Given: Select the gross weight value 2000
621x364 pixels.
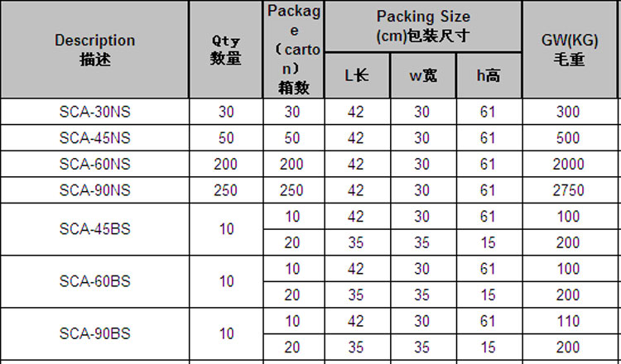Looking at the screenshot, I should click(x=568, y=164).
